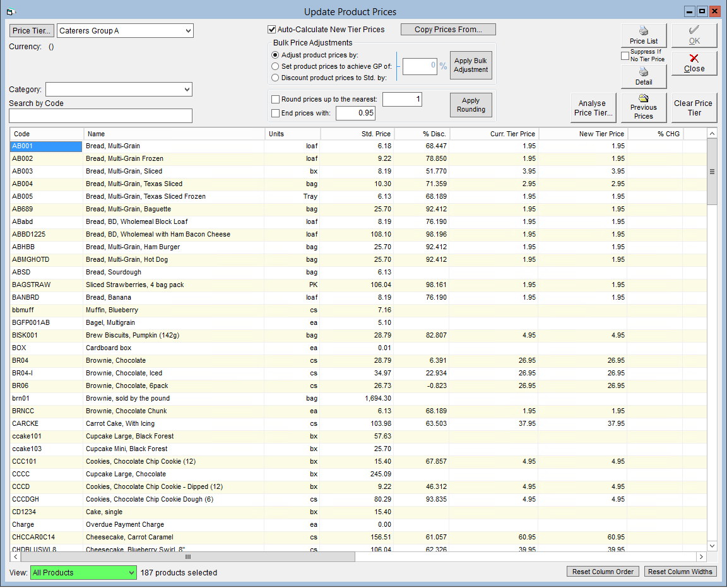Viewport: 727px width, 588px height.
Task: Click the 1,694.30 std price cell
Action: [357, 399]
